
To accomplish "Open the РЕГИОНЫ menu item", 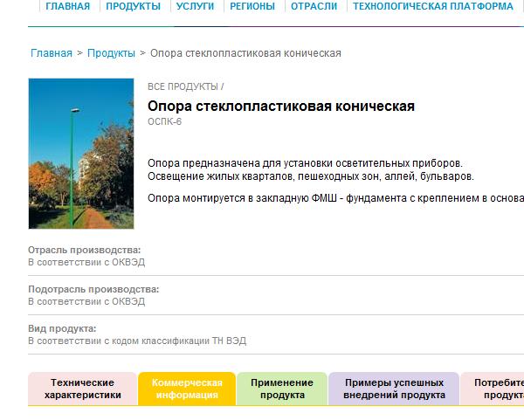I will [252, 6].
